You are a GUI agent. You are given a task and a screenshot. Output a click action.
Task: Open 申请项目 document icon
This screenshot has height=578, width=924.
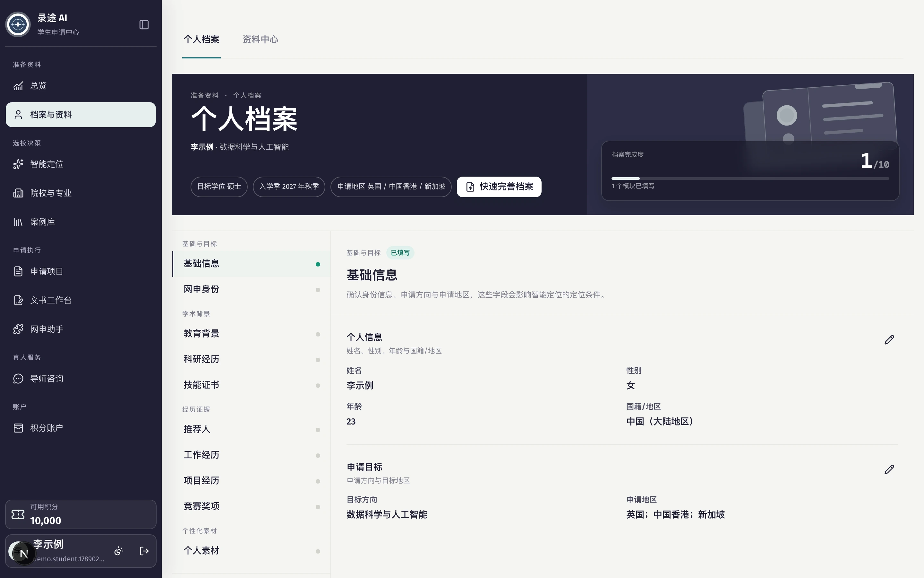click(x=18, y=271)
